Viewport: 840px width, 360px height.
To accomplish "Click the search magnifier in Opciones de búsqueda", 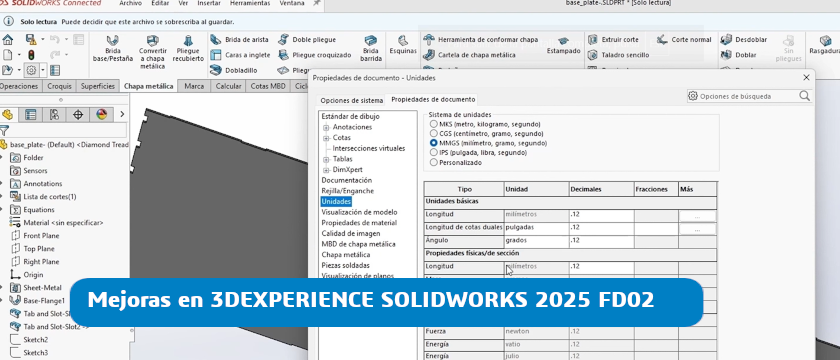I will tap(805, 96).
